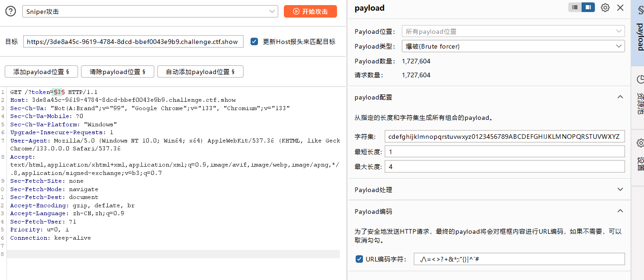Click the Payload数量 value 1,727,604
Viewport: 644px width, 280px height.
click(416, 61)
